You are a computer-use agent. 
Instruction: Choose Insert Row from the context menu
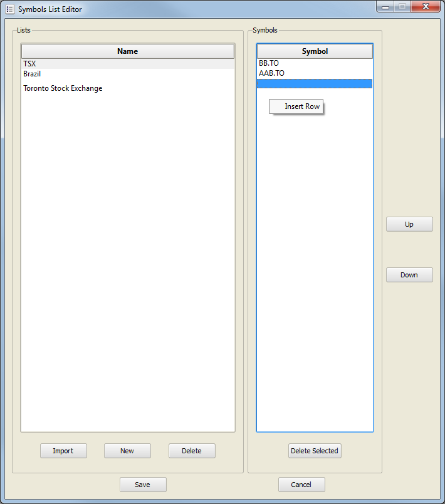[x=301, y=106]
